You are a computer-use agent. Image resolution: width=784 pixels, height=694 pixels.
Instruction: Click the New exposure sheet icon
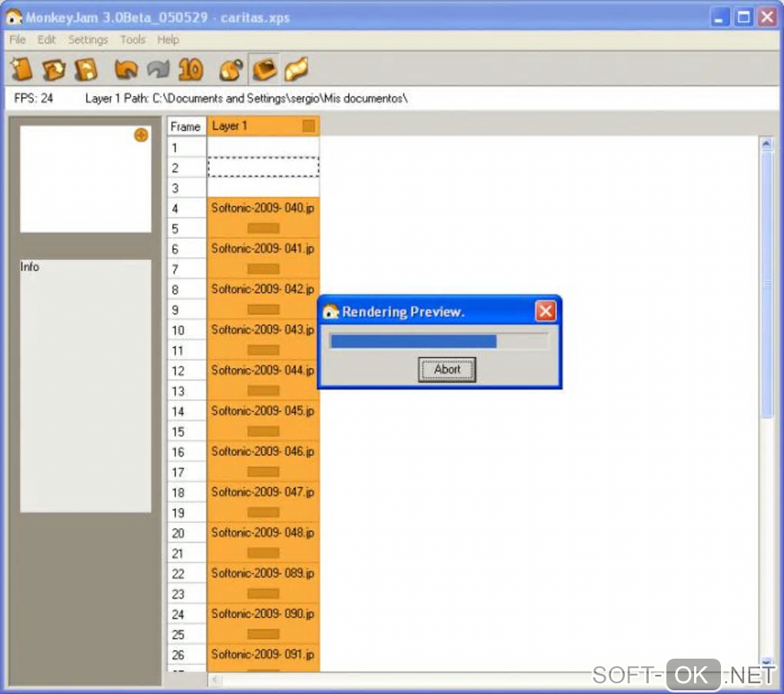(22, 69)
